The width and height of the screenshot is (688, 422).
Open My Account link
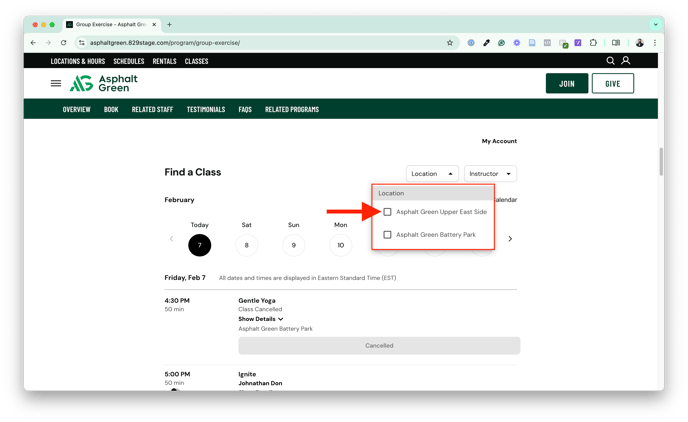click(x=499, y=141)
